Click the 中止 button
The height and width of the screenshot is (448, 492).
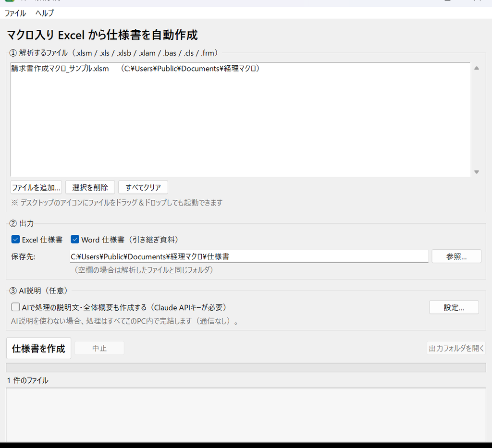pos(99,348)
